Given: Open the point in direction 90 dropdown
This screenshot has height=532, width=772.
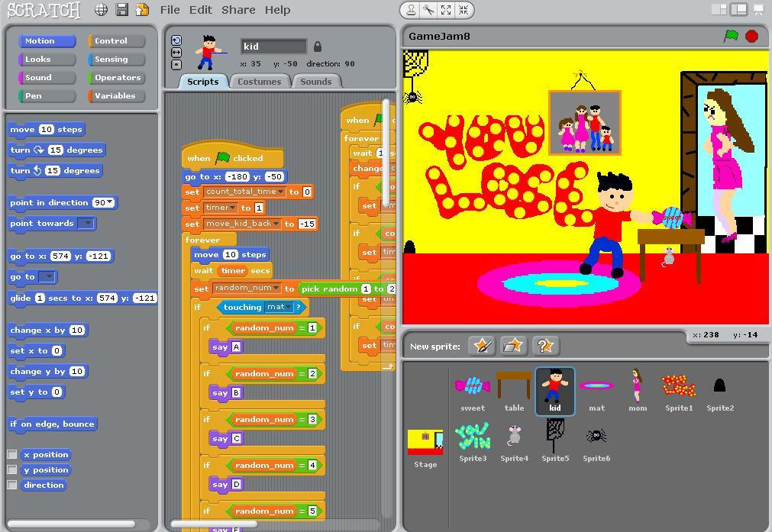Looking at the screenshot, I should point(111,202).
